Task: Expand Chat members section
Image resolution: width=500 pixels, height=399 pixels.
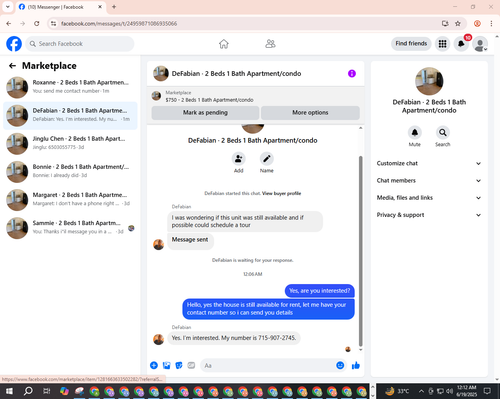Action: [429, 181]
